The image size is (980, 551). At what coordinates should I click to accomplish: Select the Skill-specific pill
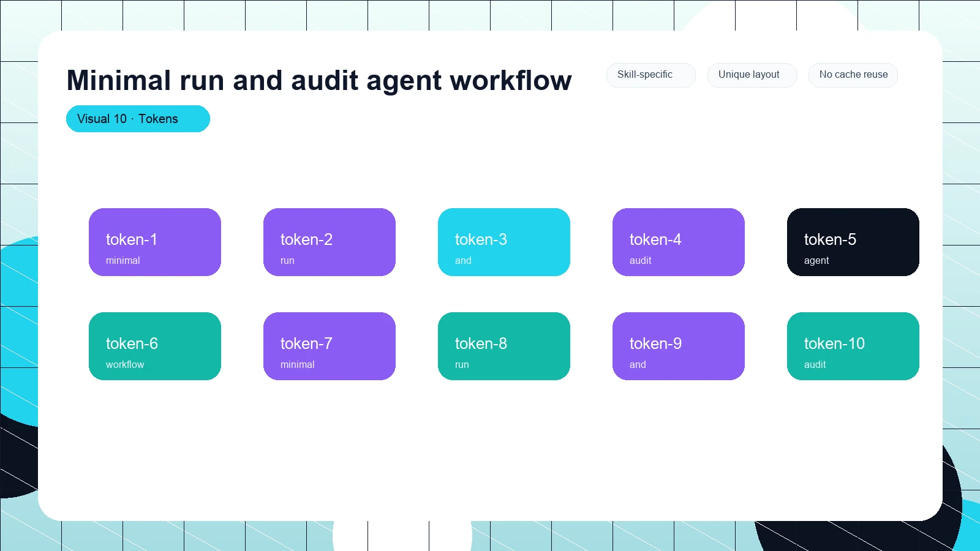click(650, 75)
